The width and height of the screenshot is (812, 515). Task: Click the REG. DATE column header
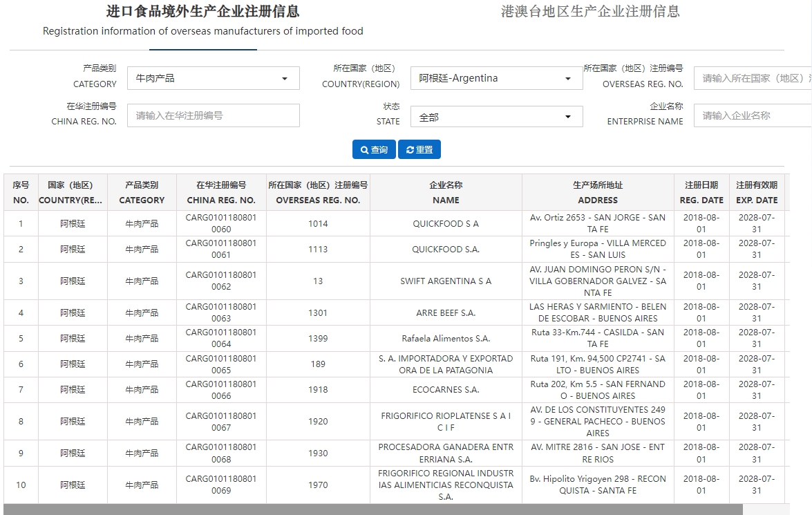click(701, 192)
